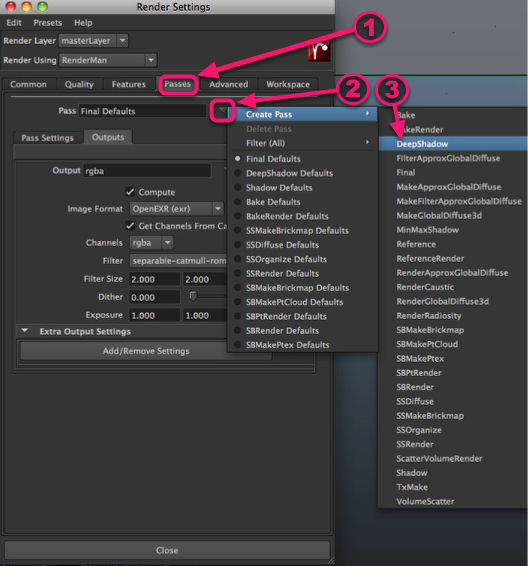Open the Presets menu
This screenshot has width=528, height=566.
click(48, 23)
